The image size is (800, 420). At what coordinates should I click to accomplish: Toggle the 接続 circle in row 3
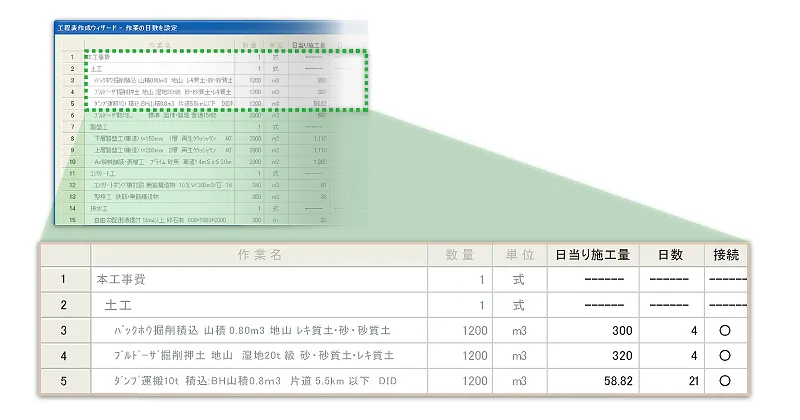tap(725, 330)
